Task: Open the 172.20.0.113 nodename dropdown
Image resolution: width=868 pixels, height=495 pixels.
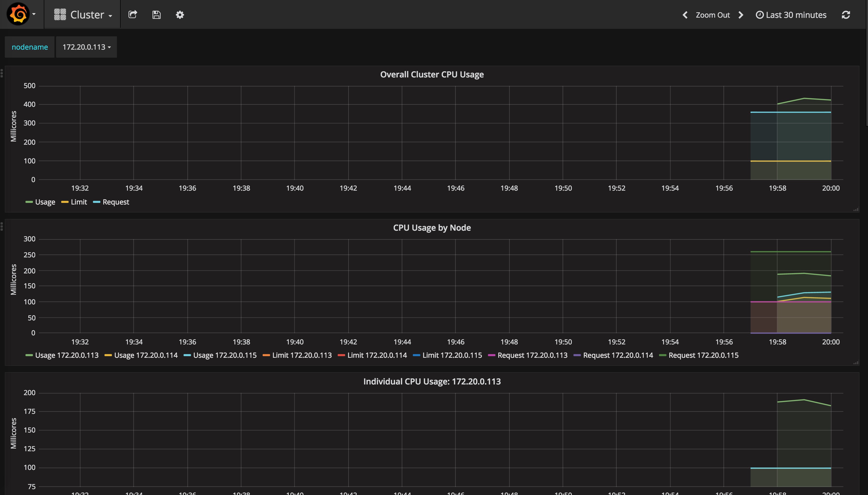Action: 86,47
